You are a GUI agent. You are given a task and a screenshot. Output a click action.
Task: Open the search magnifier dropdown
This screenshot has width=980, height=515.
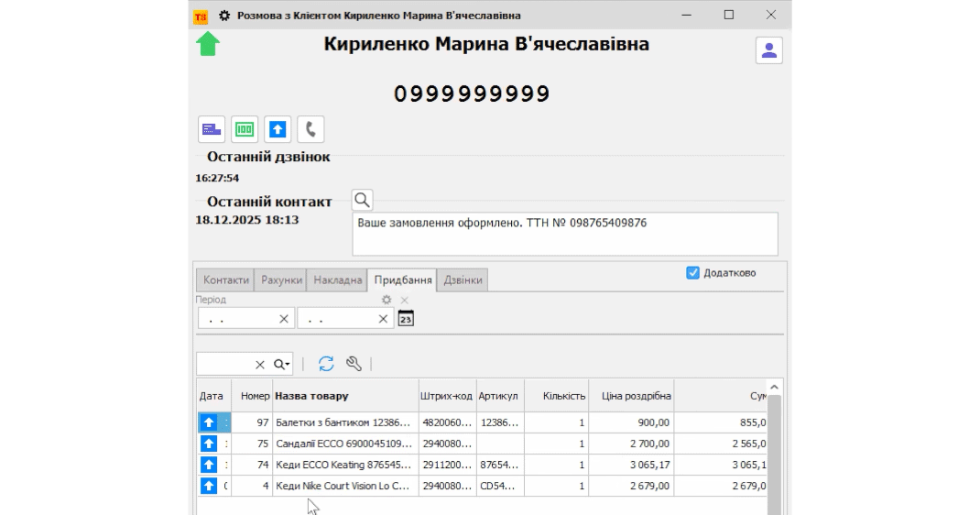click(x=281, y=365)
